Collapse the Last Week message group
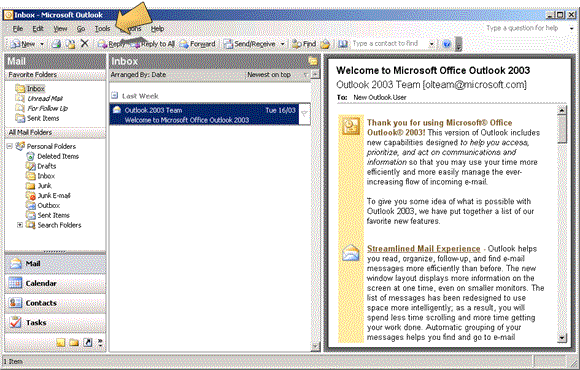This screenshot has width=580, height=370. click(115, 95)
